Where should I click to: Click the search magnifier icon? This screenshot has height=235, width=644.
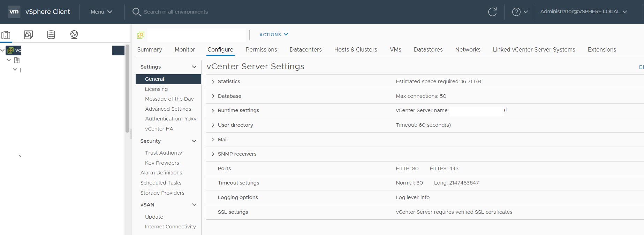coord(136,12)
